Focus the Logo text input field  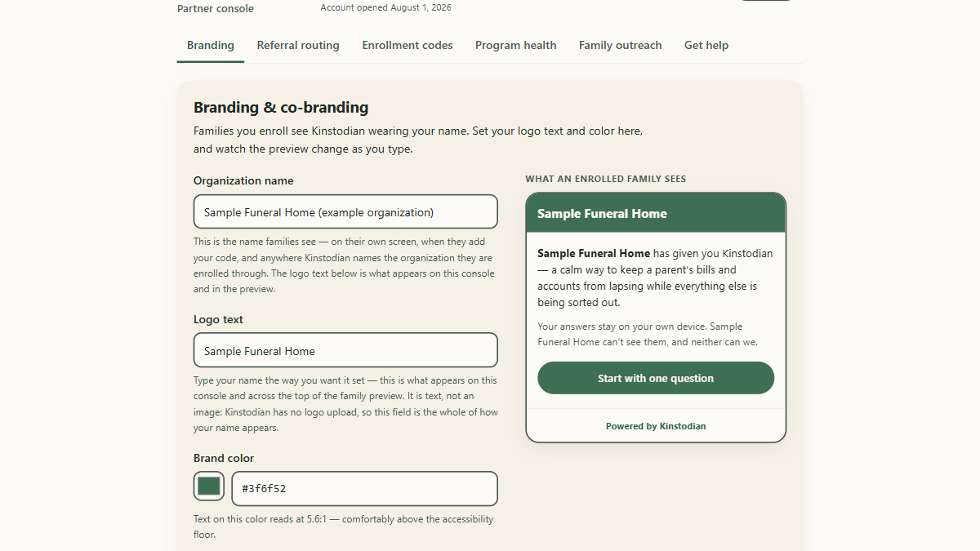[x=345, y=351]
